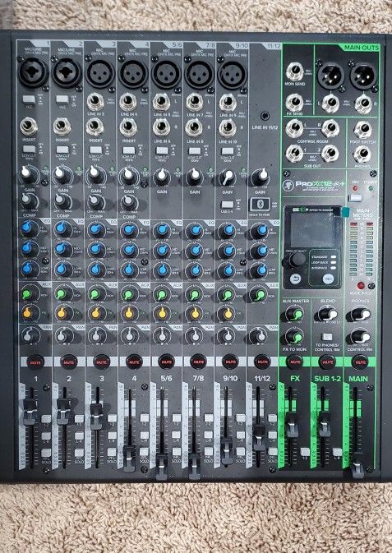
Task: Mute stereo channel 9/10
Action: pyautogui.click(x=230, y=362)
